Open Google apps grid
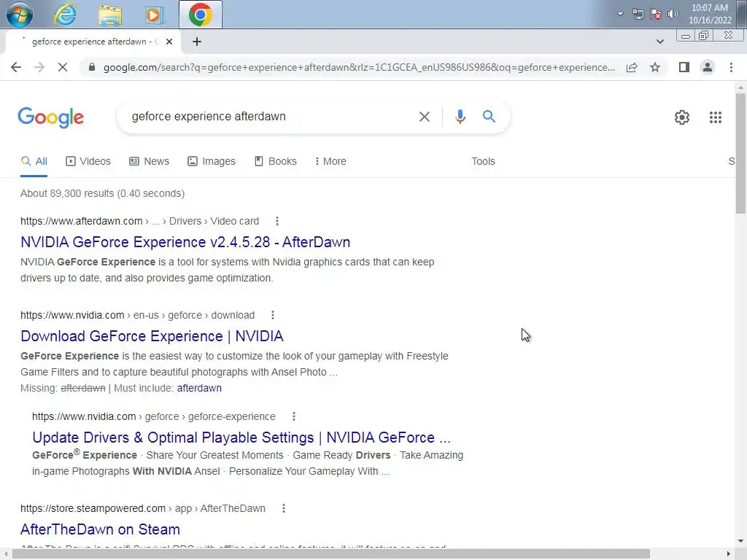 715,117
